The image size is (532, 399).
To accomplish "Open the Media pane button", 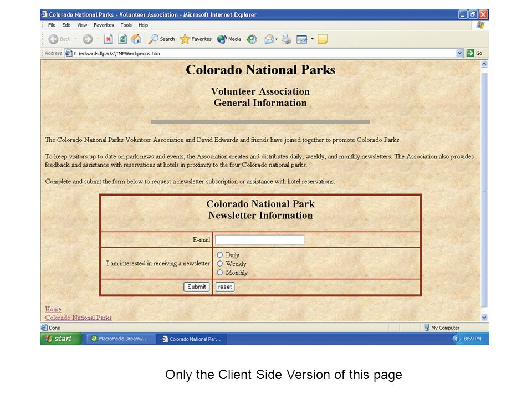I will coord(229,39).
